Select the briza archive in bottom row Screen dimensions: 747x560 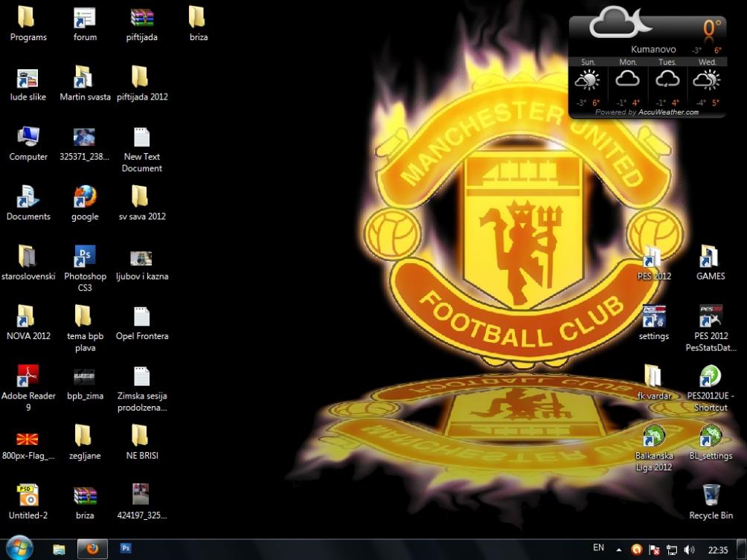[x=85, y=496]
